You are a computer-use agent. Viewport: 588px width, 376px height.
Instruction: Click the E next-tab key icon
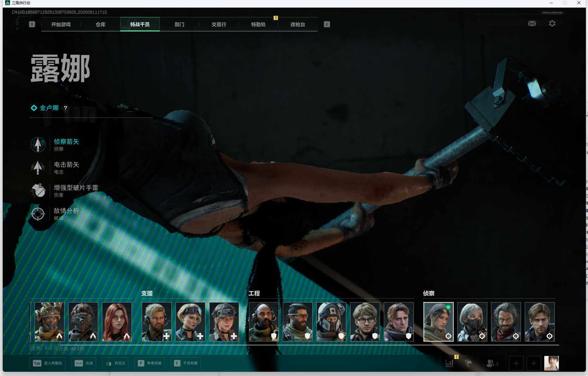327,24
